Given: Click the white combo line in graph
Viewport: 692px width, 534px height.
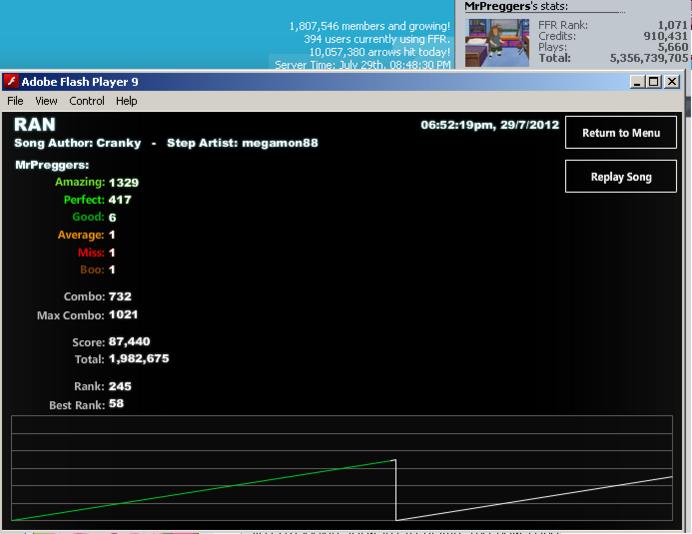Looking at the screenshot, I should tap(534, 498).
